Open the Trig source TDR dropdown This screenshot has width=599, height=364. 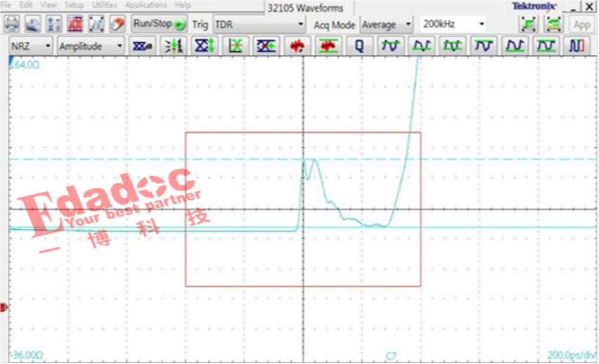click(259, 25)
